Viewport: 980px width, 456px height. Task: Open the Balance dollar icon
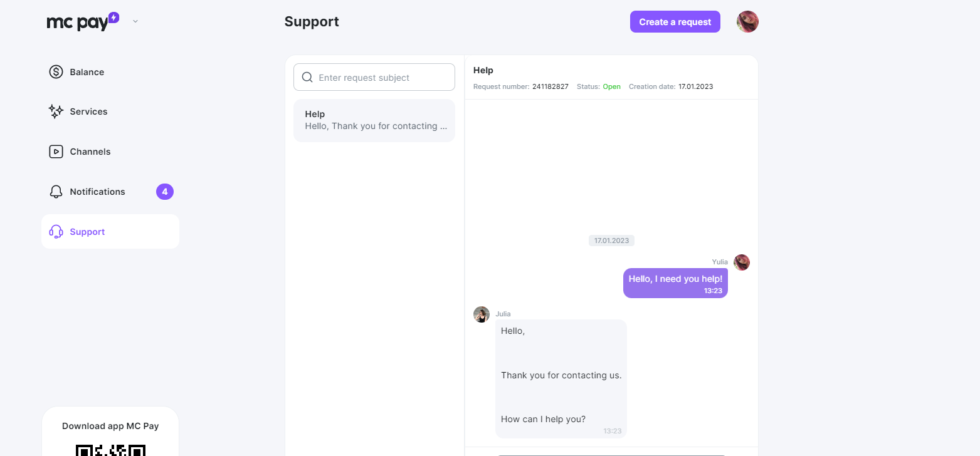[x=56, y=72]
